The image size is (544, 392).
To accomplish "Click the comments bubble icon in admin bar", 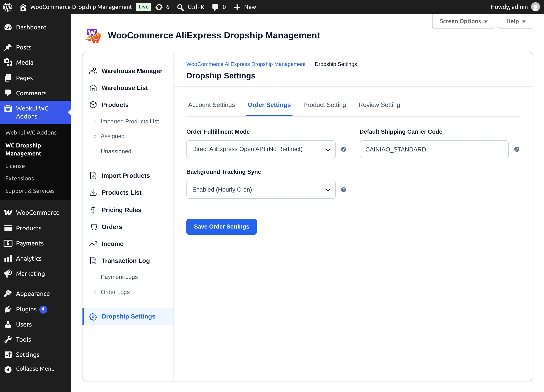I will tap(215, 7).
